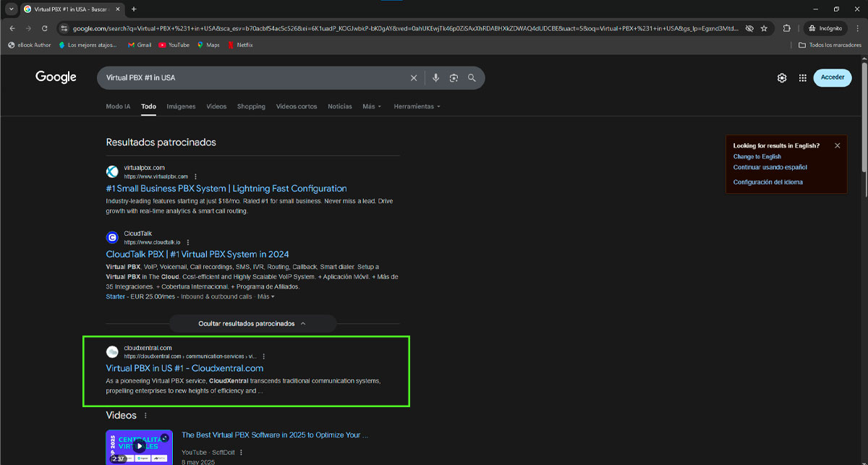This screenshot has width=868, height=465.
Task: Choose Continuar usando español
Action: click(x=770, y=167)
